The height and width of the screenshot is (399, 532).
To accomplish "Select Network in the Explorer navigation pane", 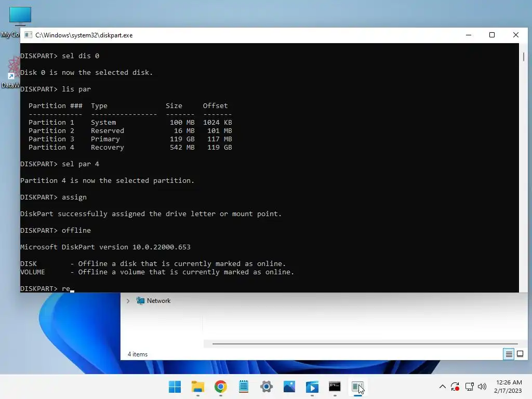I will [x=158, y=301].
